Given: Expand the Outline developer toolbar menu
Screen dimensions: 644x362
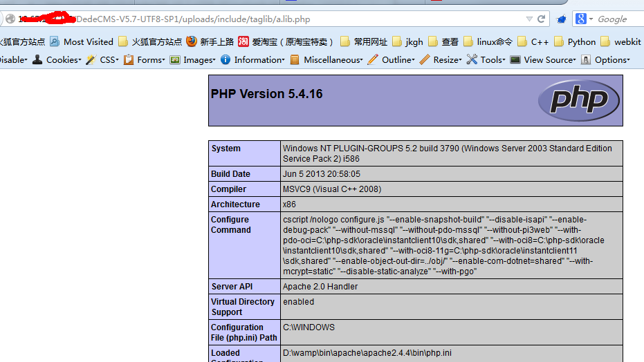Looking at the screenshot, I should pos(398,60).
